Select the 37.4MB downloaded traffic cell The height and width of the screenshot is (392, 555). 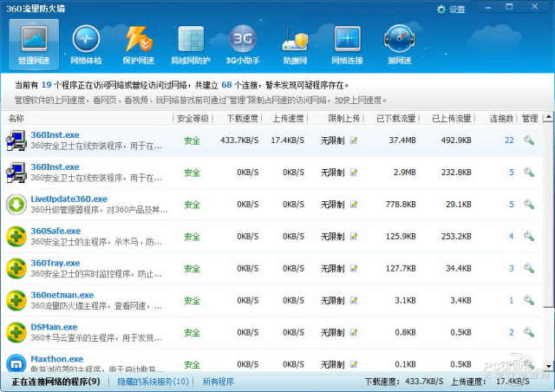click(402, 140)
